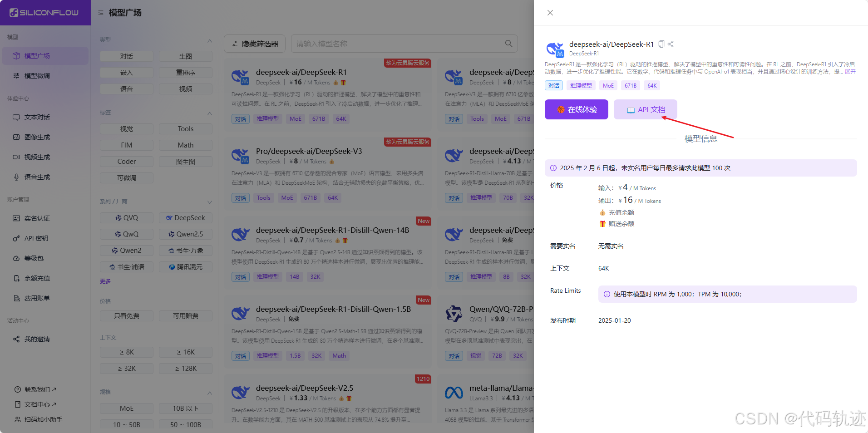Viewport: 868px width, 433px height.
Task: Click the 赠送余额 gift icon
Action: tap(602, 224)
